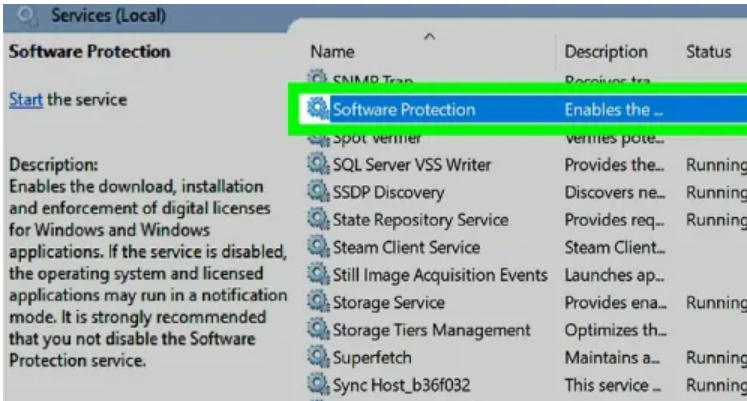Click the Spot Verifier service gear icon
Viewport: 747px width, 401px height.
click(x=319, y=137)
